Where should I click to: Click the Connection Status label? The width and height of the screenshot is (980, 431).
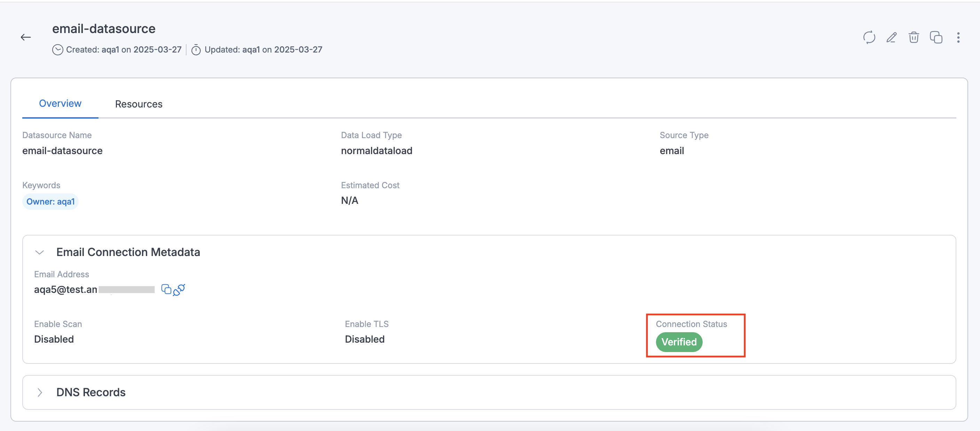pos(691,324)
